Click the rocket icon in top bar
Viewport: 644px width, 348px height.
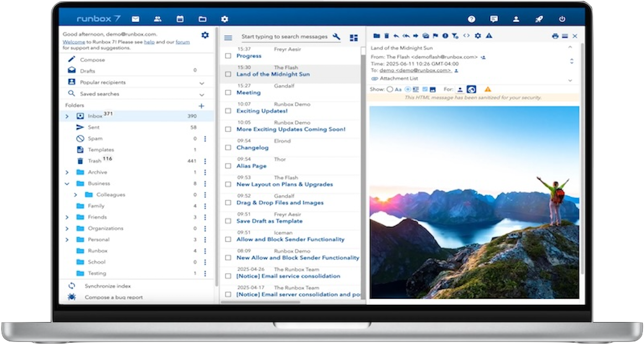[x=539, y=19]
